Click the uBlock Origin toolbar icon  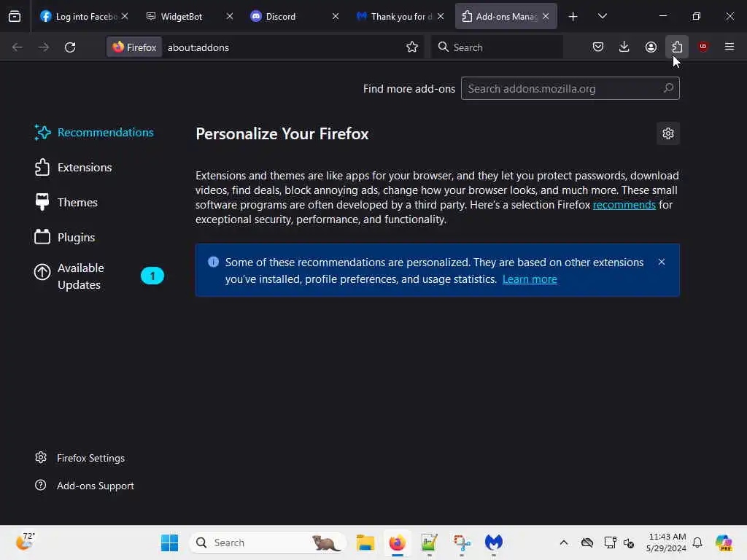click(x=703, y=47)
